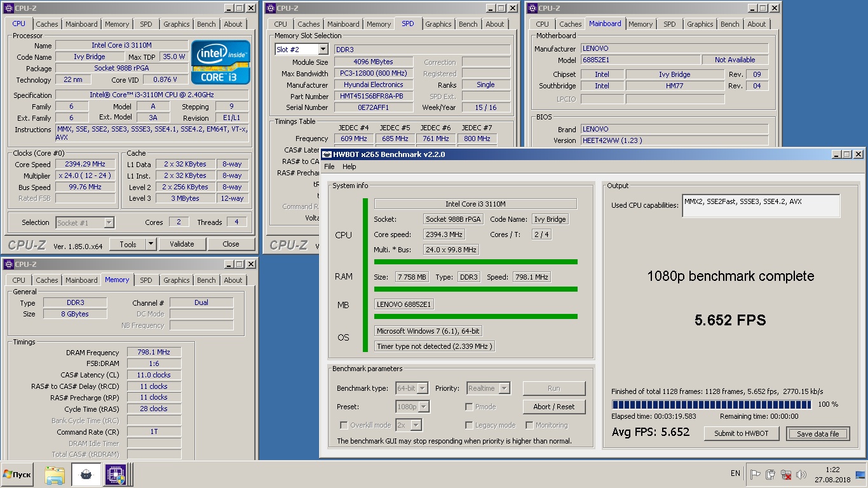Click the Close button in CPU-Z

tap(231, 244)
